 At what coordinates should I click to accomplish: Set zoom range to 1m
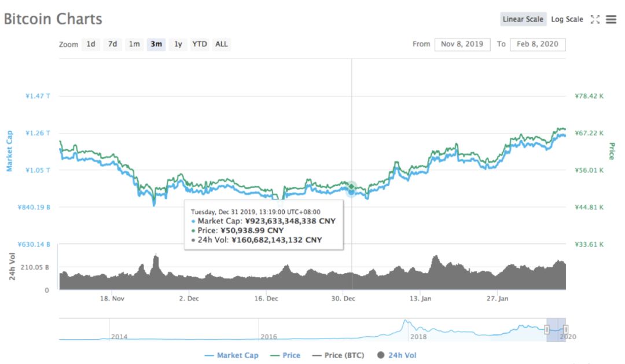[x=134, y=44]
